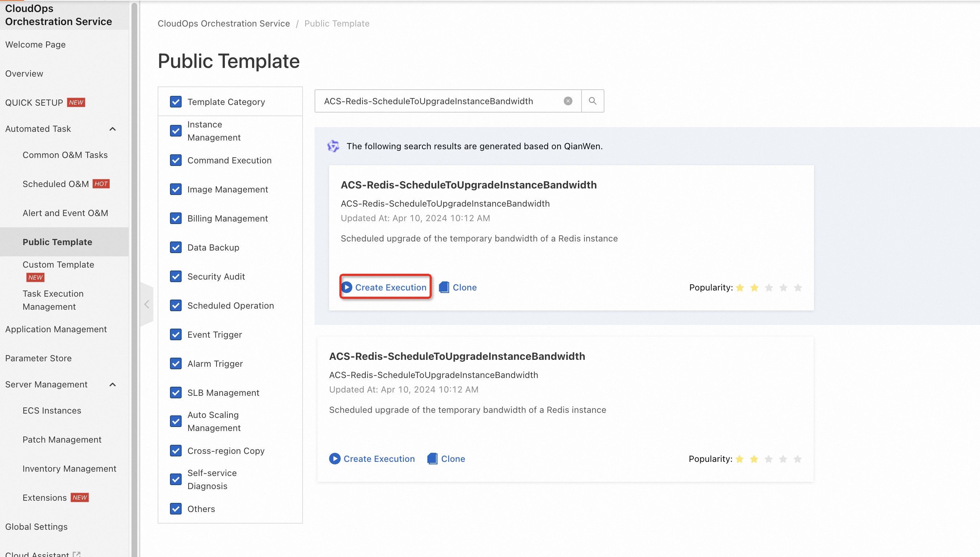Screen dimensions: 980x557
Task: Uncheck the Others checkbox
Action: click(x=176, y=509)
